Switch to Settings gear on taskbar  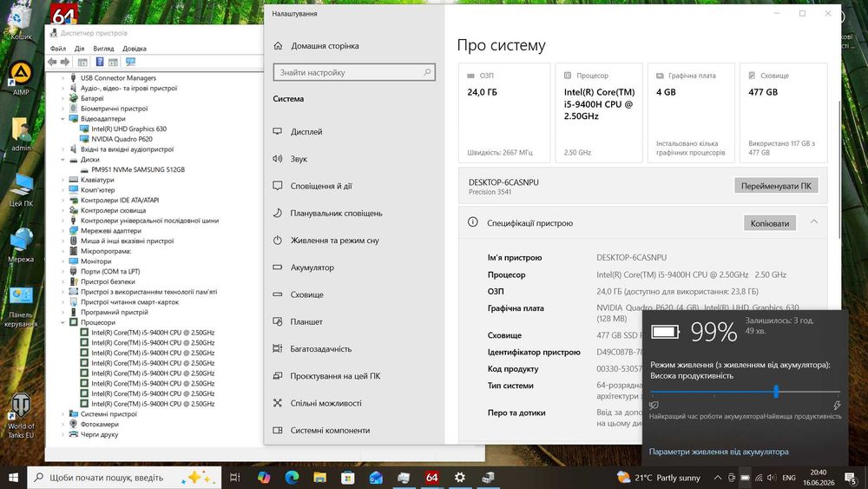(459, 478)
